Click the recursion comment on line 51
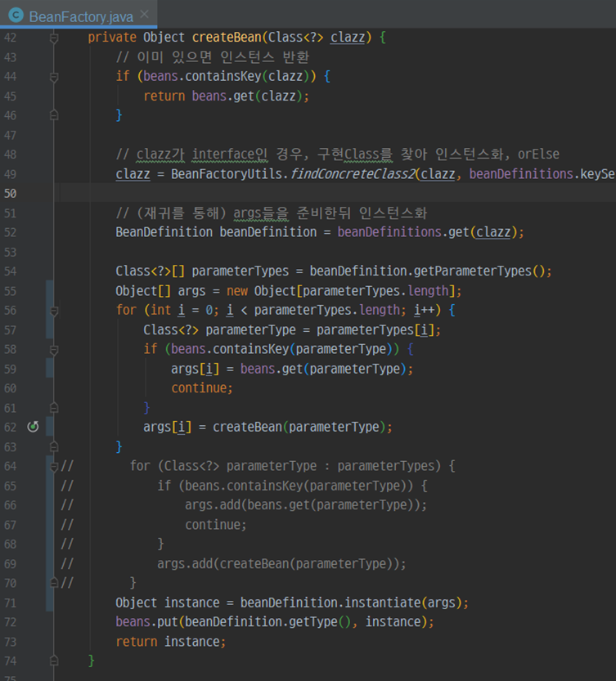The image size is (616, 681). point(272,213)
